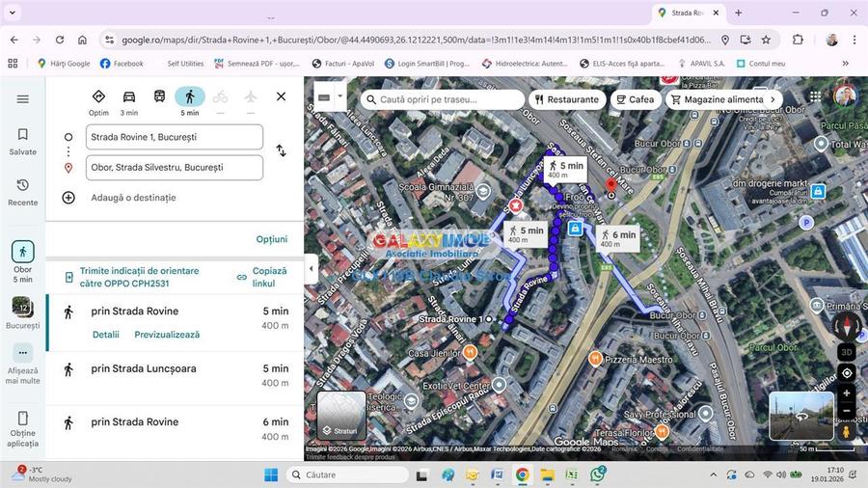The image size is (868, 488).
Task: Open the Salvate saved places
Action: [23, 142]
